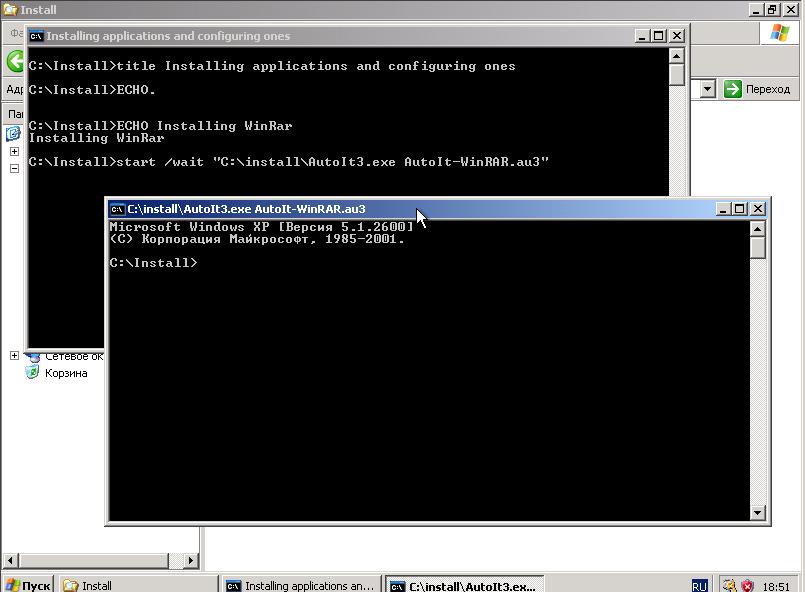This screenshot has width=805, height=592.
Task: Minimize the Installing applications console window
Action: (x=642, y=36)
